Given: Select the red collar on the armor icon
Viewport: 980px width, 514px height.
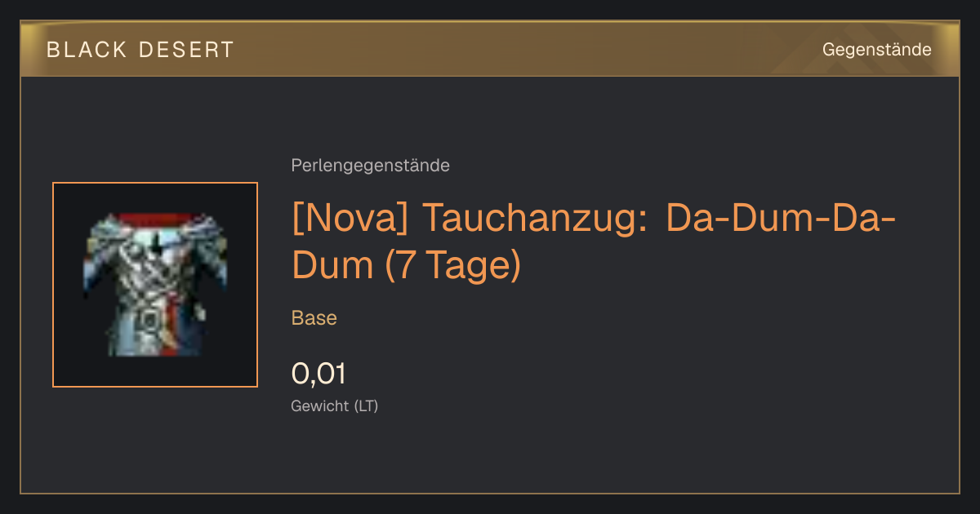Looking at the screenshot, I should coord(155,220).
